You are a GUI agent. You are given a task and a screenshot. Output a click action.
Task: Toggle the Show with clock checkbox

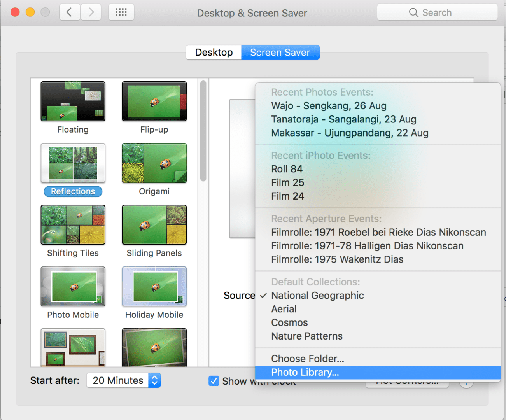point(214,381)
